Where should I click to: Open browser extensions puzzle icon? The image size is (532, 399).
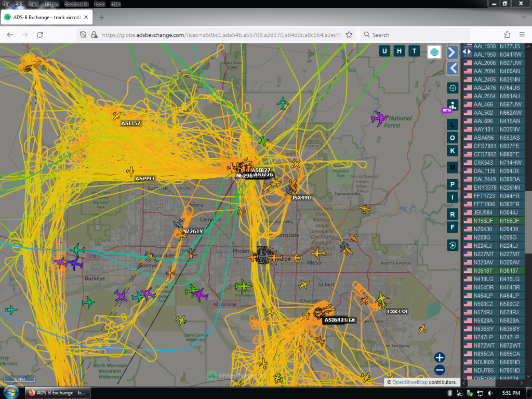[507, 35]
